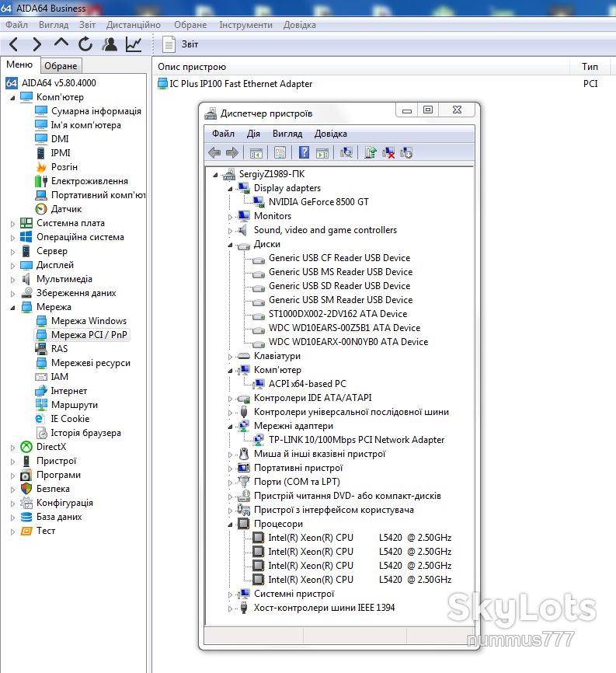616x673 pixels.
Task: Expand Системна плата in AIDA64 tree
Action: [x=12, y=224]
